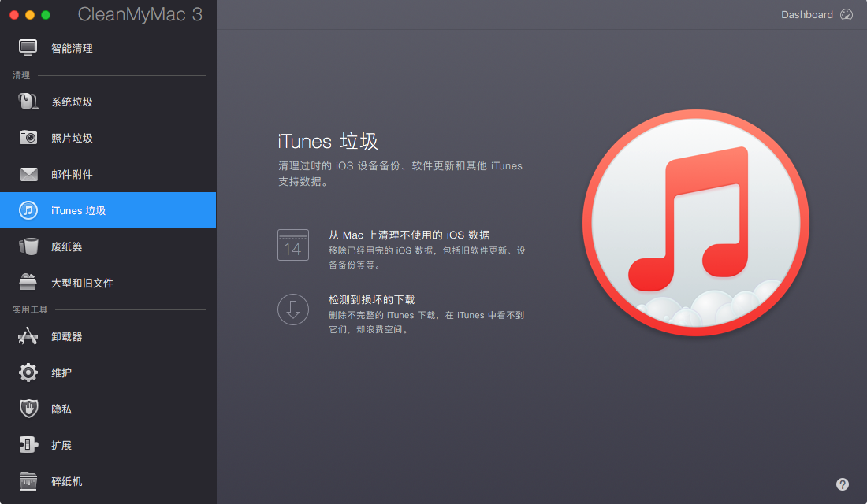867x504 pixels.
Task: Click the description starting 移除已经用完的 iOS 数据
Action: (427, 258)
